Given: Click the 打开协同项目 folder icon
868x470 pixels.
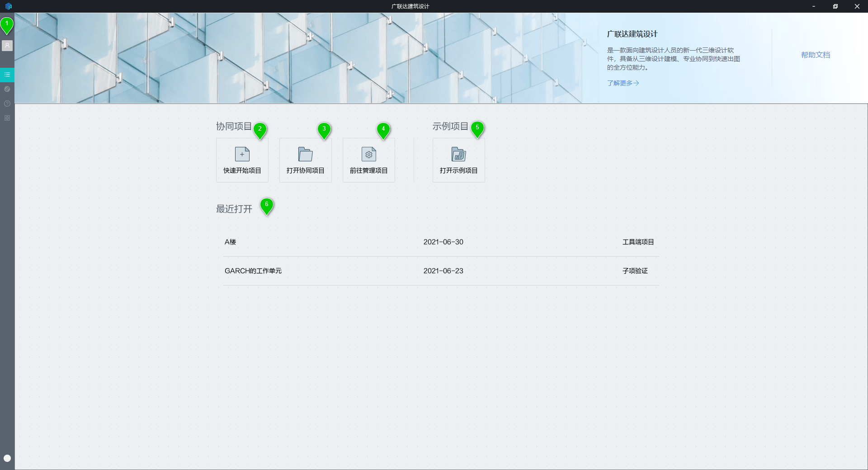Looking at the screenshot, I should (x=306, y=154).
